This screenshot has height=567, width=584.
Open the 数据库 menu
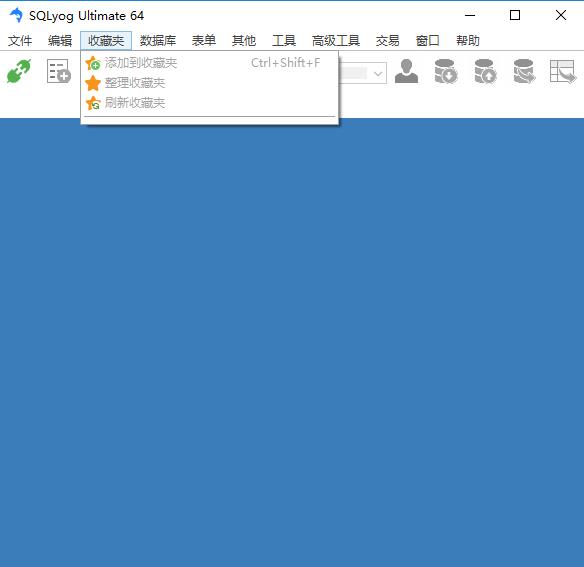[x=158, y=40]
